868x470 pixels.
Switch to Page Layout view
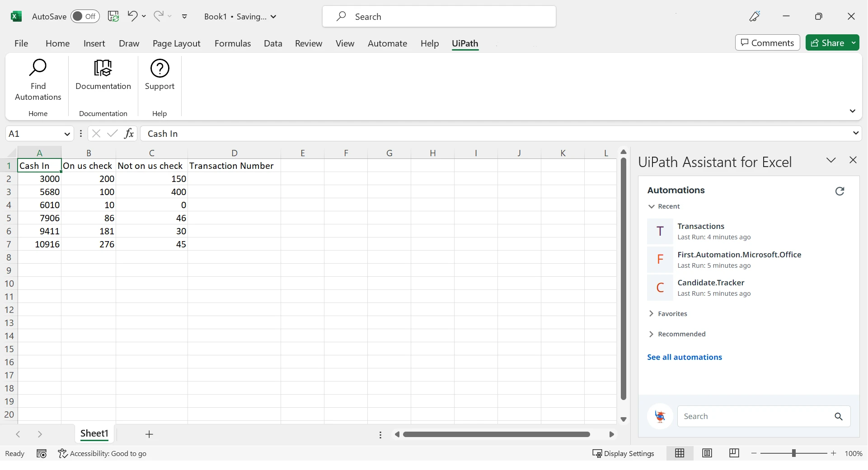[x=707, y=453]
